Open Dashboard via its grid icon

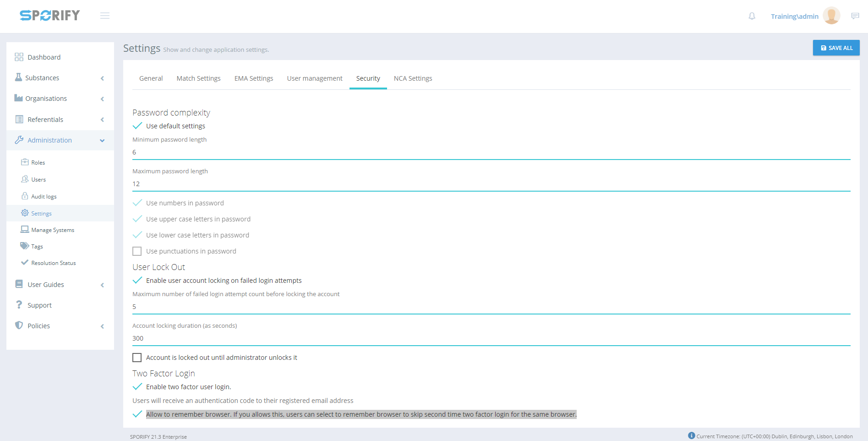[x=19, y=57]
